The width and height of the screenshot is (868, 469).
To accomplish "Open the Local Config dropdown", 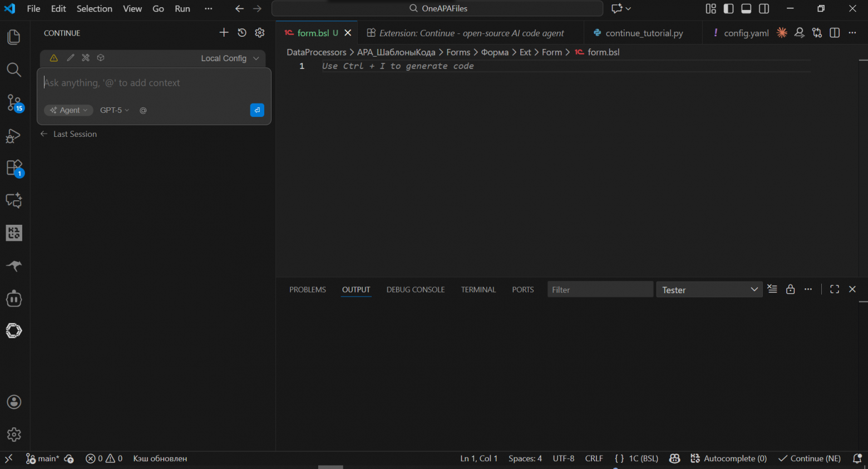I will 229,58.
